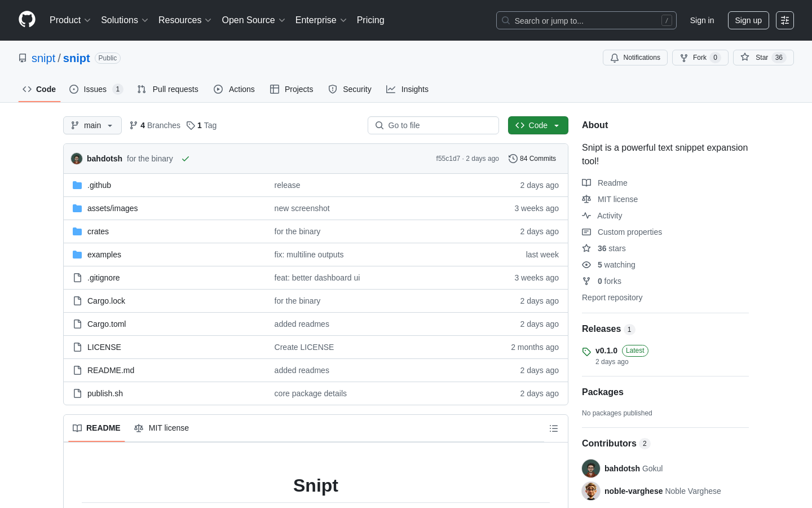This screenshot has width=812, height=508.
Task: Select the README tab in file panel
Action: [x=96, y=428]
